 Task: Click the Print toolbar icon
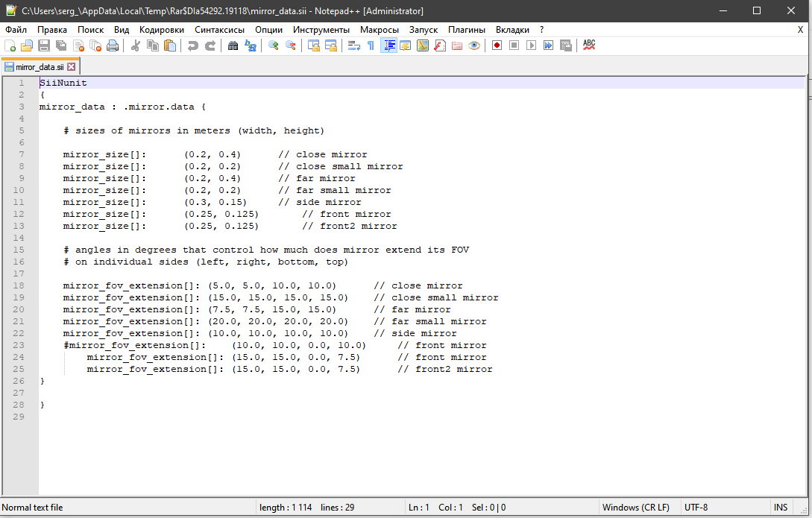tap(113, 45)
